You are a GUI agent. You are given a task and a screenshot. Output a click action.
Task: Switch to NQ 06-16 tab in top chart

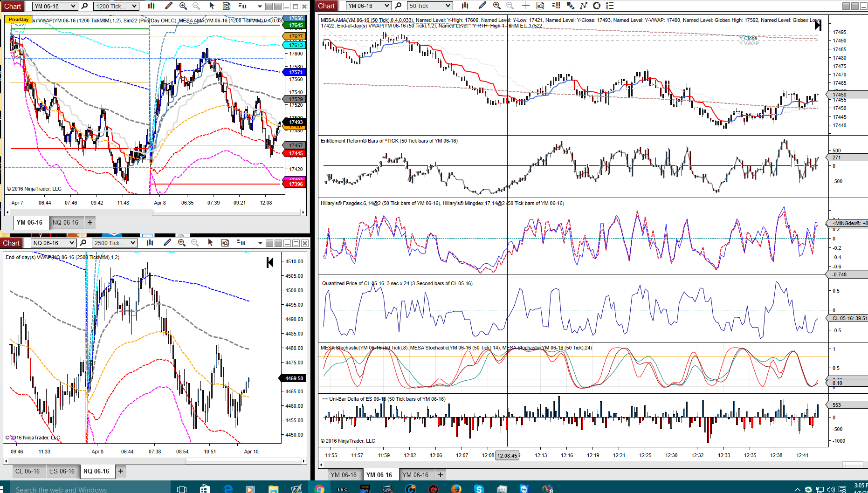(x=65, y=222)
